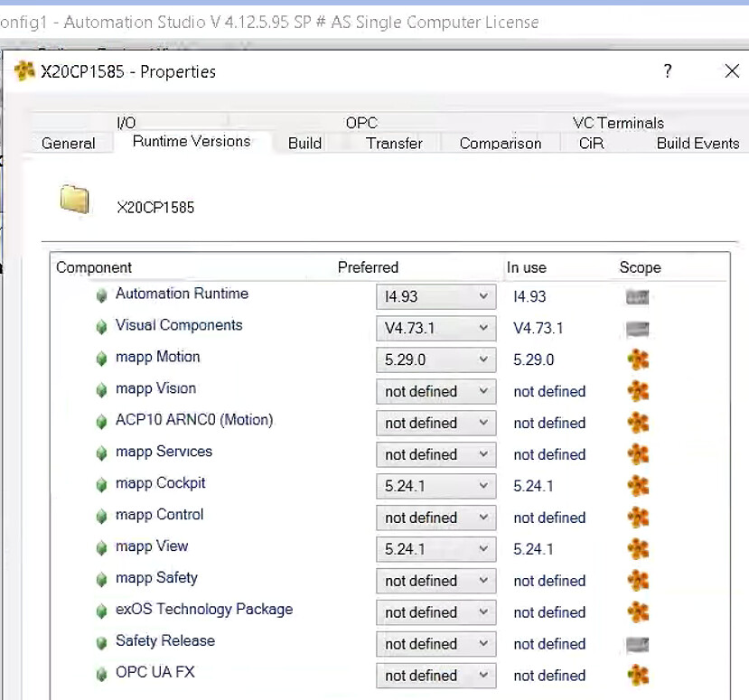Switch to the Transfer tab
The image size is (749, 700).
[x=394, y=144]
